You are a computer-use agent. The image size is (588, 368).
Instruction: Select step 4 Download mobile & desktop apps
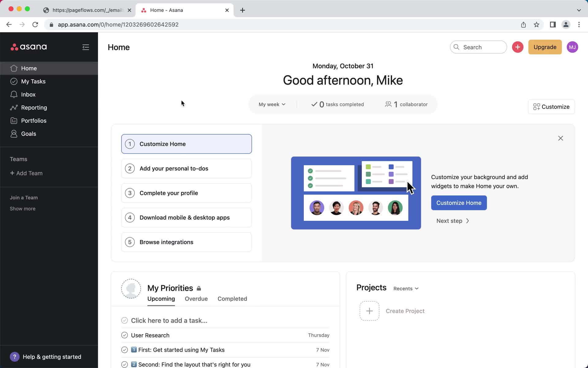point(187,217)
